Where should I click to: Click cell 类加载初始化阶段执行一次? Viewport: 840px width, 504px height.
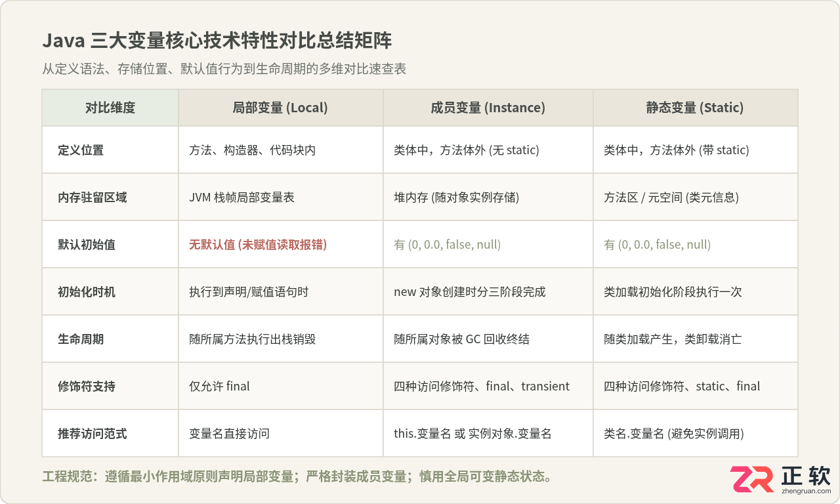click(x=696, y=292)
